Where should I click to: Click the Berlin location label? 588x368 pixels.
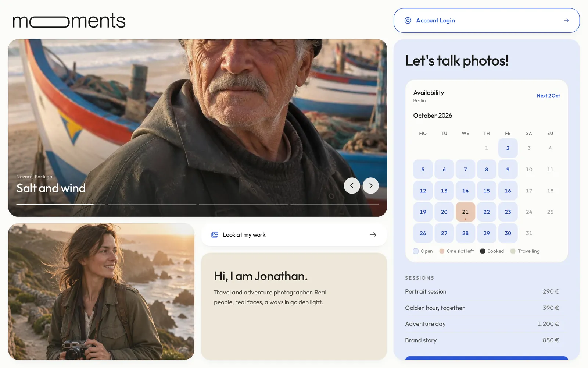pyautogui.click(x=419, y=101)
